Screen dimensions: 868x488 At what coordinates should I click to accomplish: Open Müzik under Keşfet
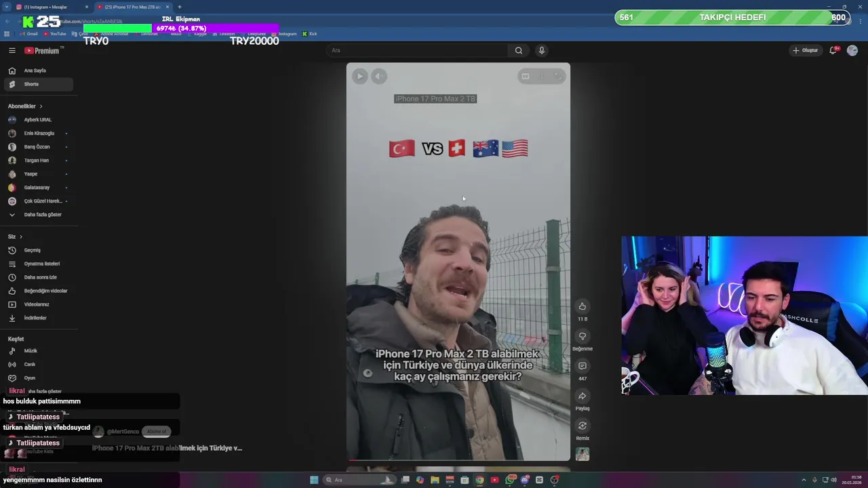[x=39, y=351]
